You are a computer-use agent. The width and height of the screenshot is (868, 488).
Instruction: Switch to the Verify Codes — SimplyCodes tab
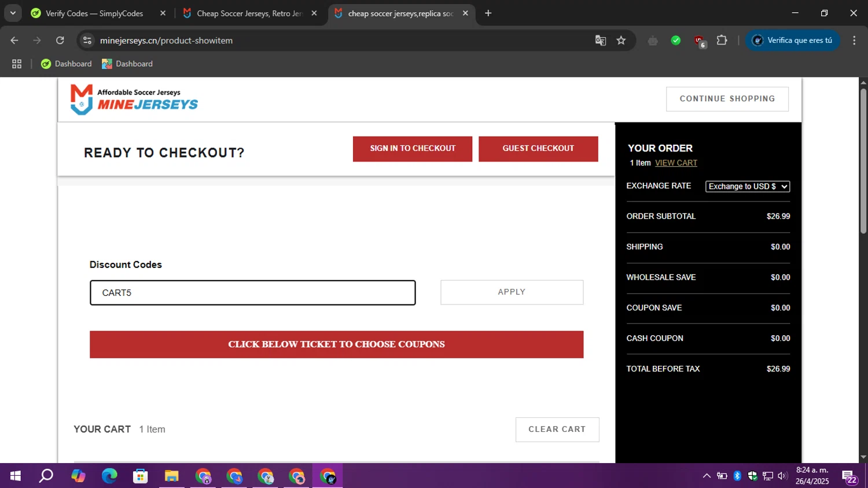[x=94, y=13]
